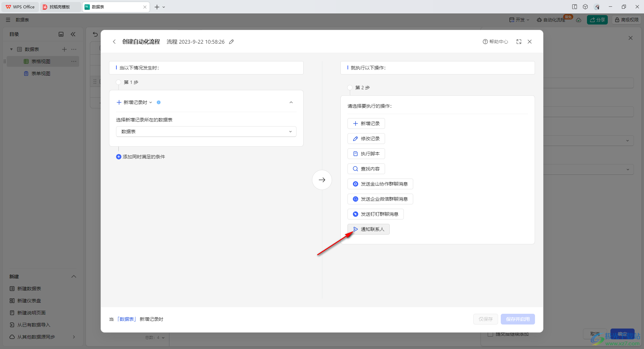This screenshot has height=349, width=644.
Task: Select 发送企业微信群聊消息 action
Action: (380, 199)
